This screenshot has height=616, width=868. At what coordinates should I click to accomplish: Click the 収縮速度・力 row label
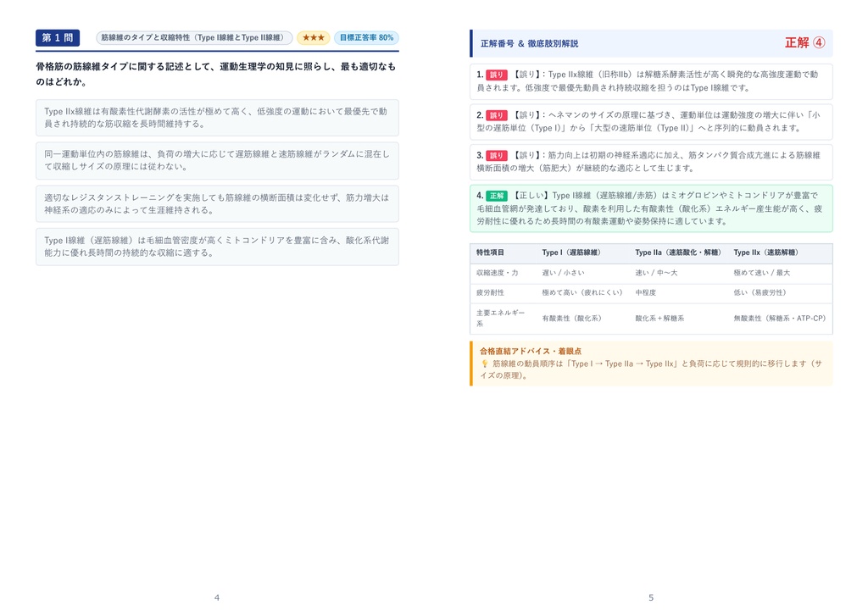point(497,273)
